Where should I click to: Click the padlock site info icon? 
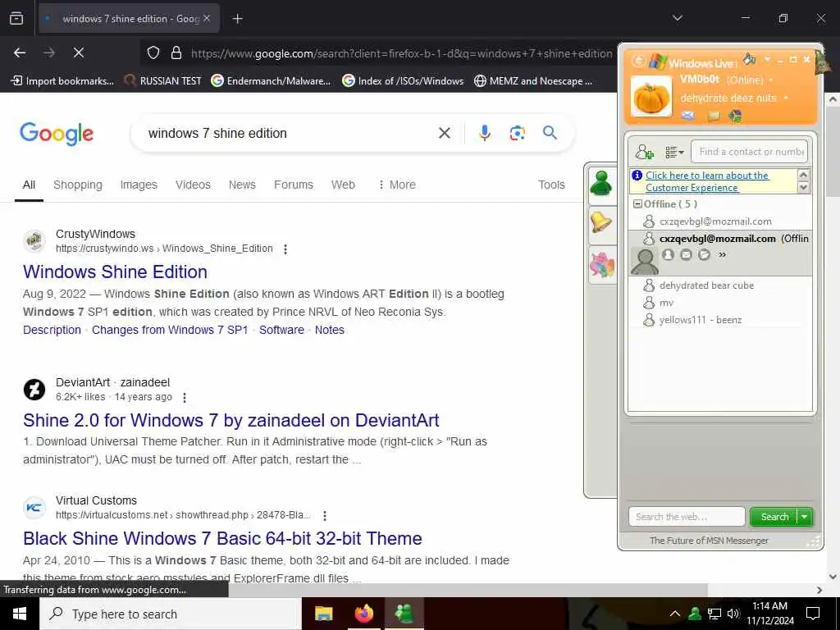pos(176,53)
